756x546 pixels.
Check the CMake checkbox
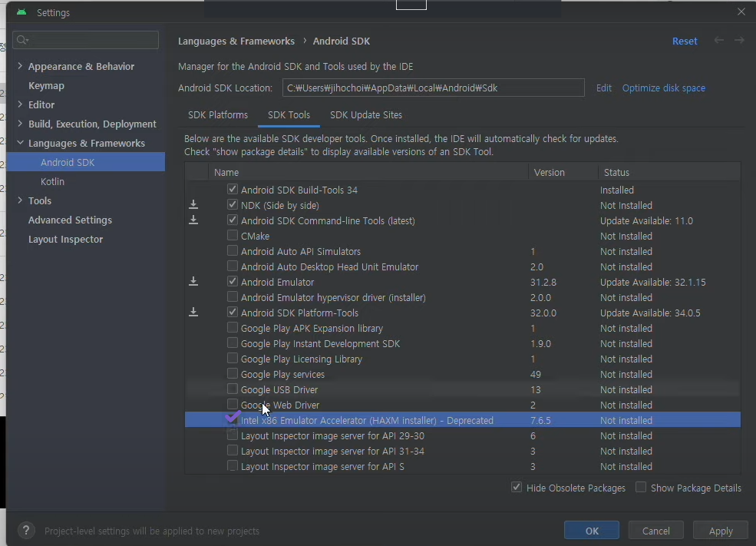(x=233, y=236)
